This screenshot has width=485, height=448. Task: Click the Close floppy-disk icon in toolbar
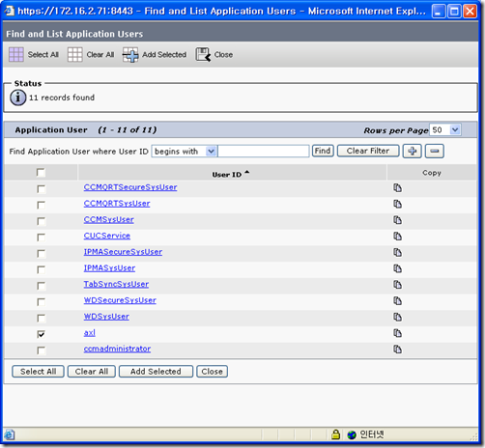pos(203,54)
